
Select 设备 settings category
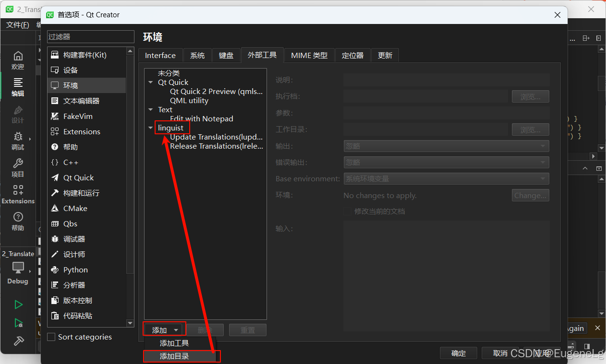(87, 70)
